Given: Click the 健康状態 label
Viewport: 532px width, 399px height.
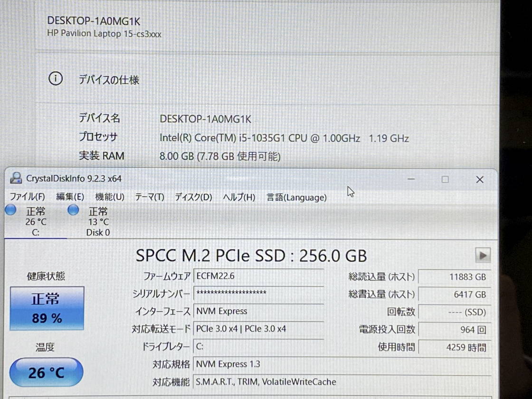Looking at the screenshot, I should pos(46,276).
